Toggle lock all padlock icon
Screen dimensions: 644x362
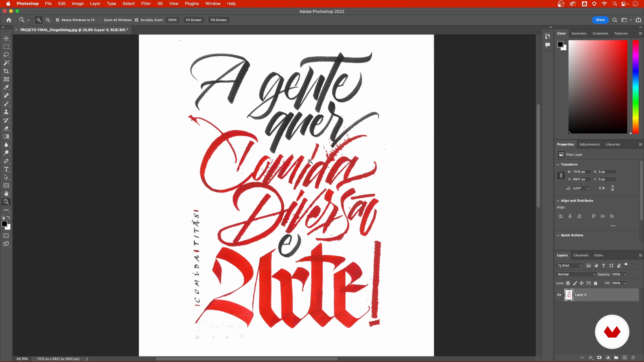596,283
